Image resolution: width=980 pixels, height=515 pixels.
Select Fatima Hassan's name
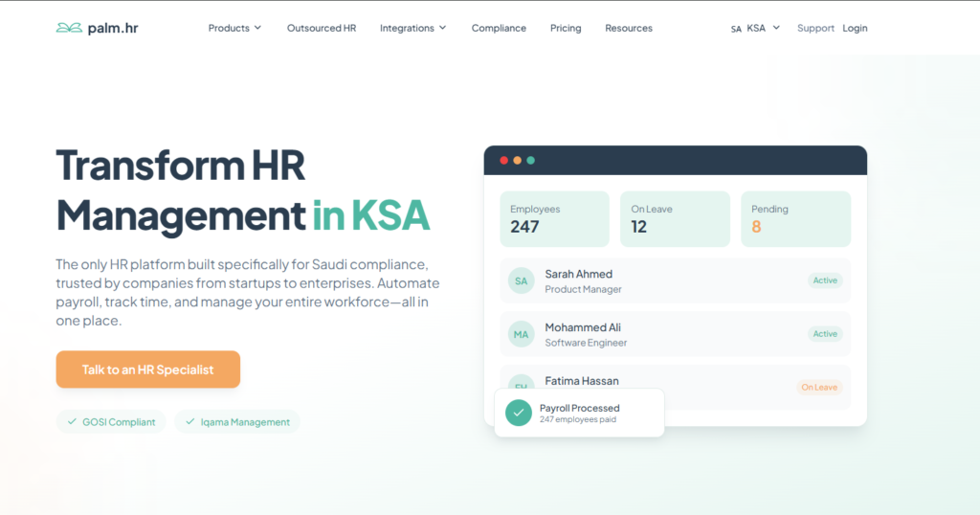582,381
